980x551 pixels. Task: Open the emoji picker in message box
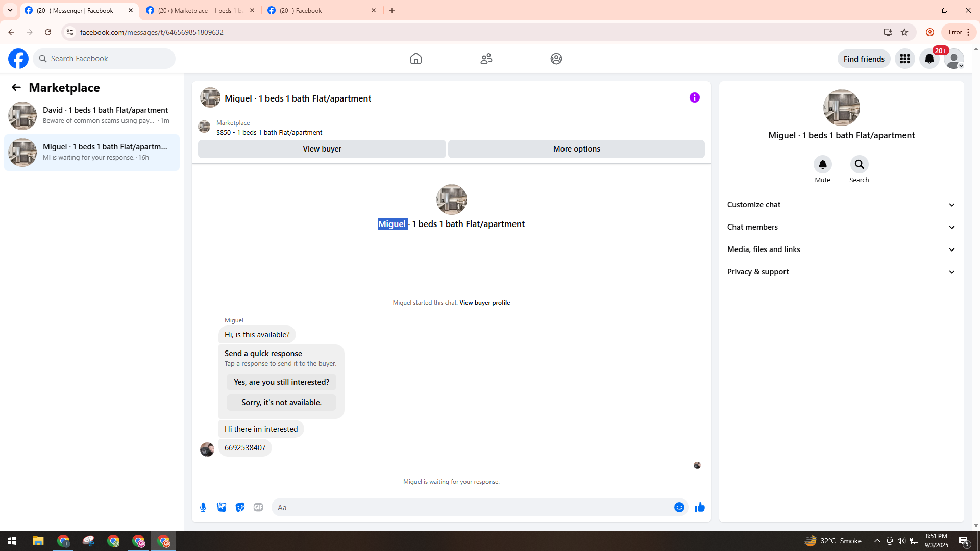[x=679, y=507]
